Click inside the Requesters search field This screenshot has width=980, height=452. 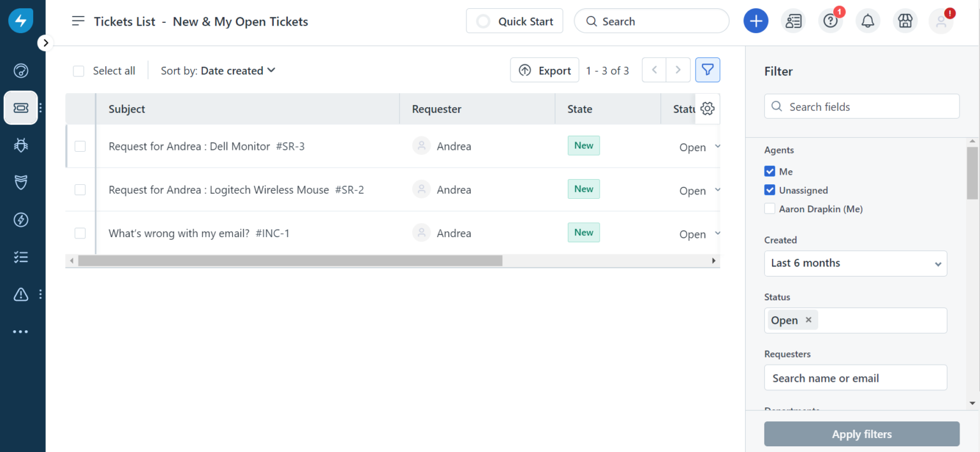click(x=855, y=377)
